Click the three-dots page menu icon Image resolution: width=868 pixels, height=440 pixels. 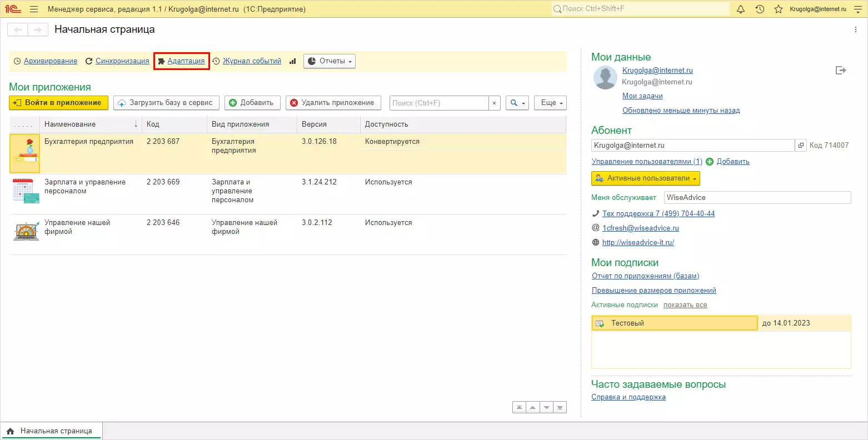pyautogui.click(x=856, y=29)
